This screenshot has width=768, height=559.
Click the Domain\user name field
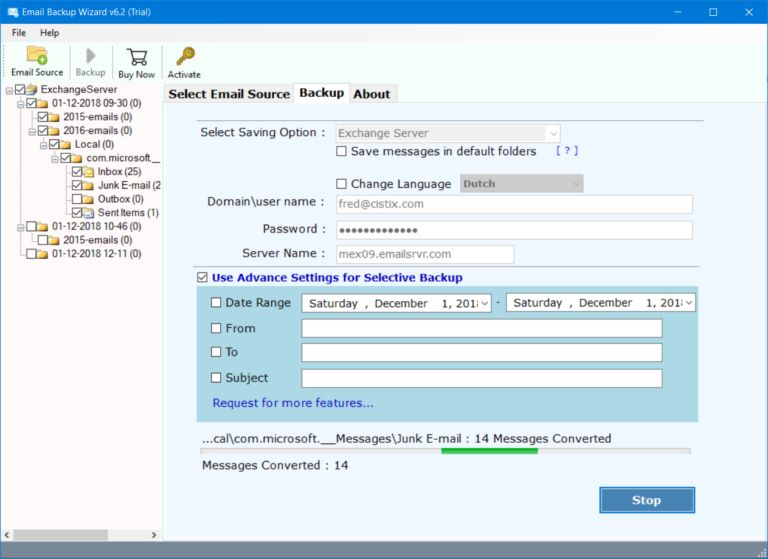(x=514, y=204)
